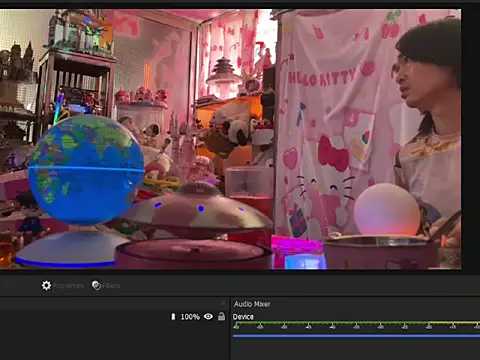Select the Device audio source label
This screenshot has height=360, width=480.
(x=243, y=317)
